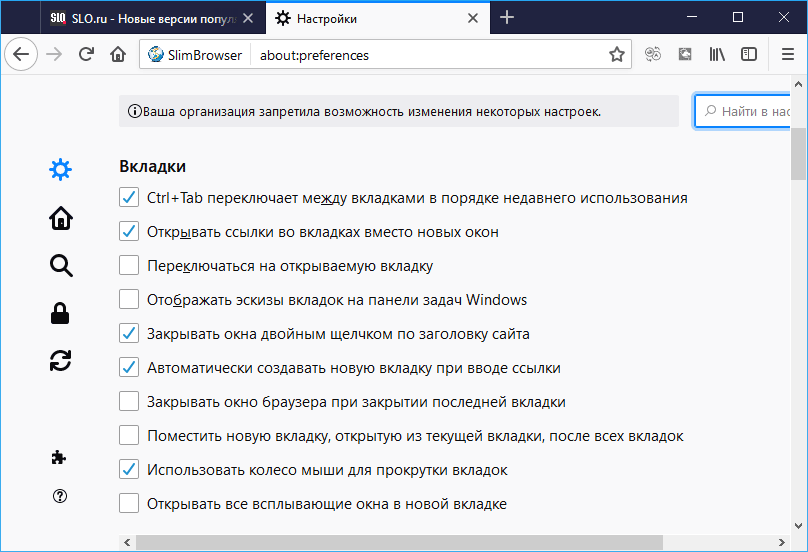
Task: Bookmark this page with the star icon
Action: (x=617, y=55)
